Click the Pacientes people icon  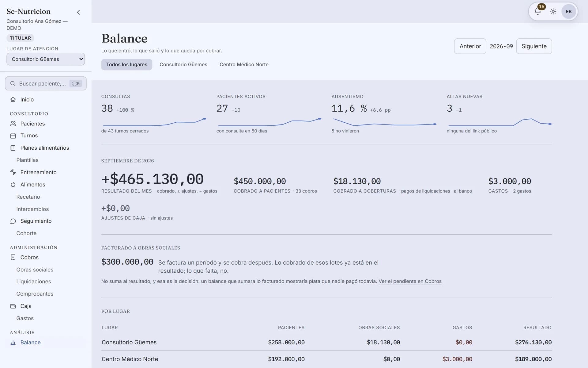coord(13,124)
